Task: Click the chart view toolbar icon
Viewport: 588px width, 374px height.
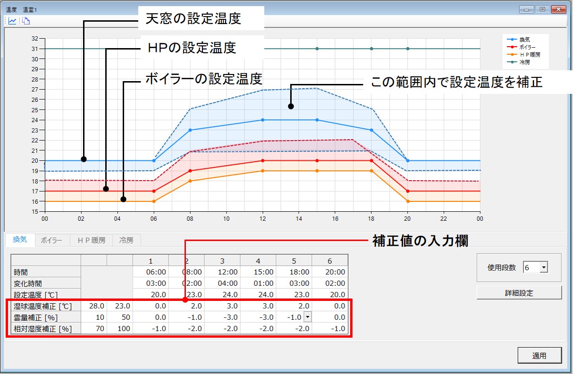Action: point(13,21)
